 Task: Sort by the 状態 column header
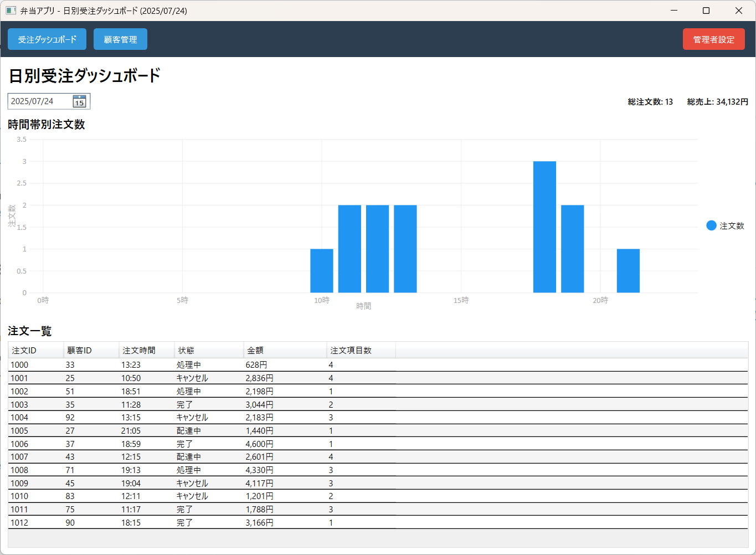click(x=209, y=351)
